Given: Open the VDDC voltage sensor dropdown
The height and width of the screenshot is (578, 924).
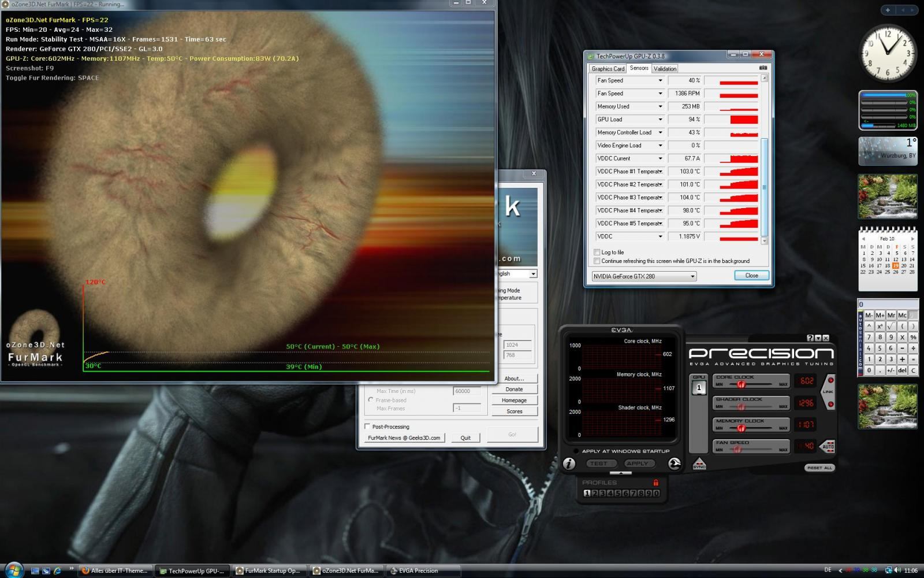Looking at the screenshot, I should [x=661, y=236].
